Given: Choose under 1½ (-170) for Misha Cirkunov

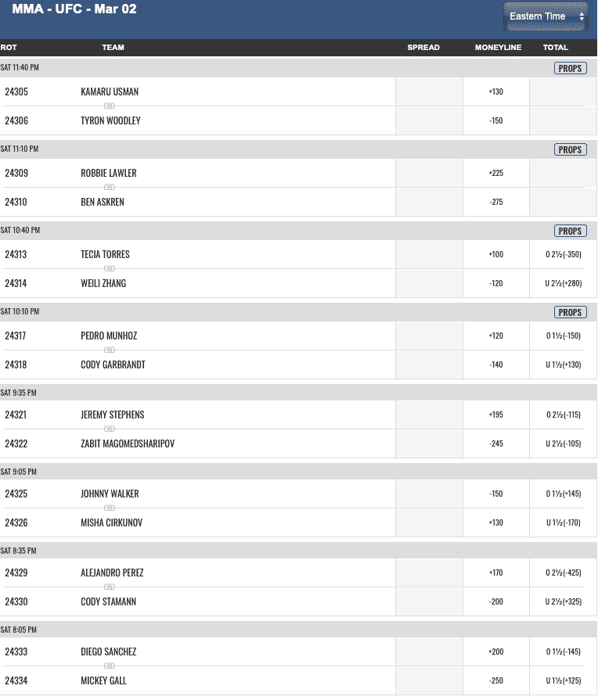Looking at the screenshot, I should pos(563,522).
